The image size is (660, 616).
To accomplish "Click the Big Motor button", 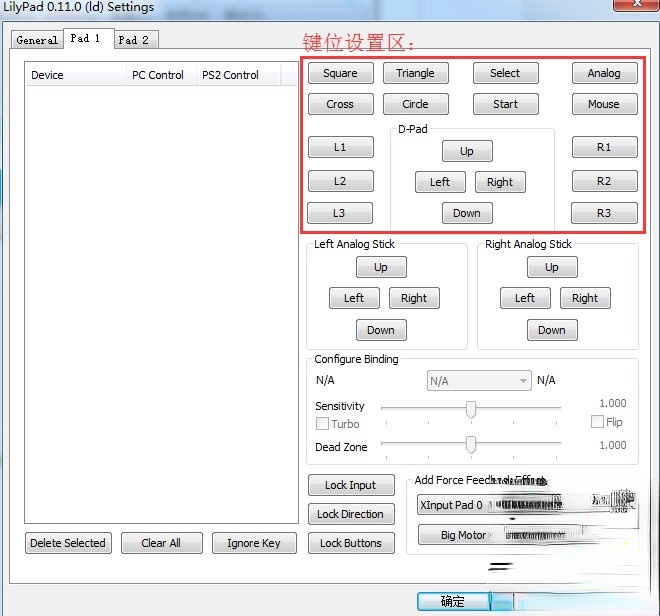I will tap(463, 535).
